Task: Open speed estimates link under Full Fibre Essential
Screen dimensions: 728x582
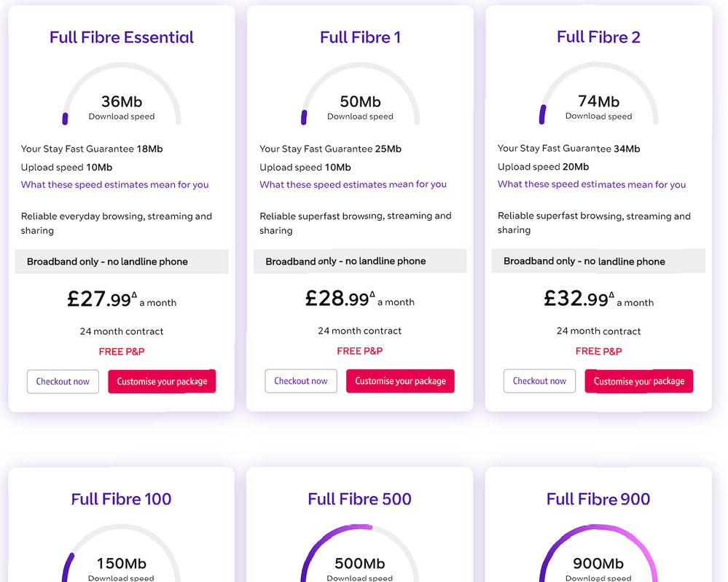Action: pos(114,185)
